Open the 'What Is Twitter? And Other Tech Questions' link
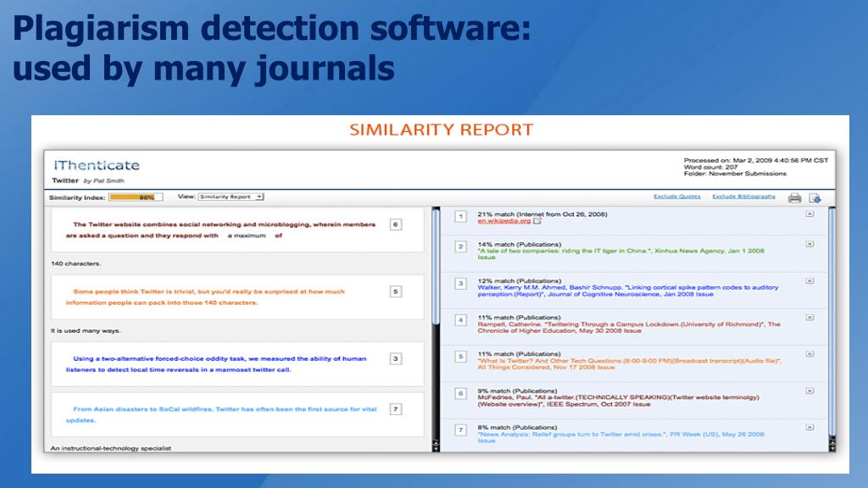The height and width of the screenshot is (488, 868). click(630, 363)
